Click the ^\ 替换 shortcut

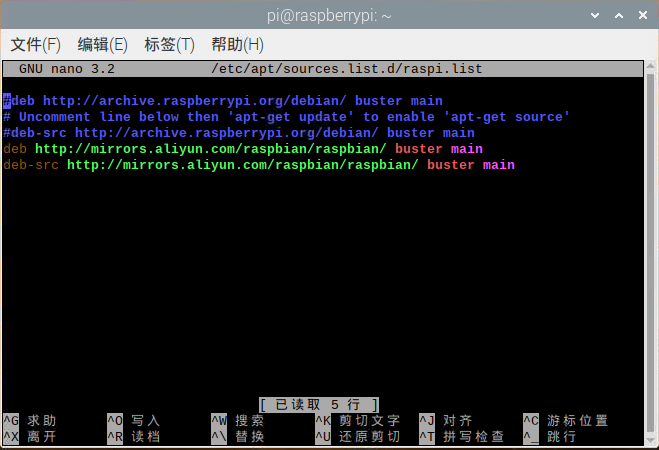click(x=238, y=437)
